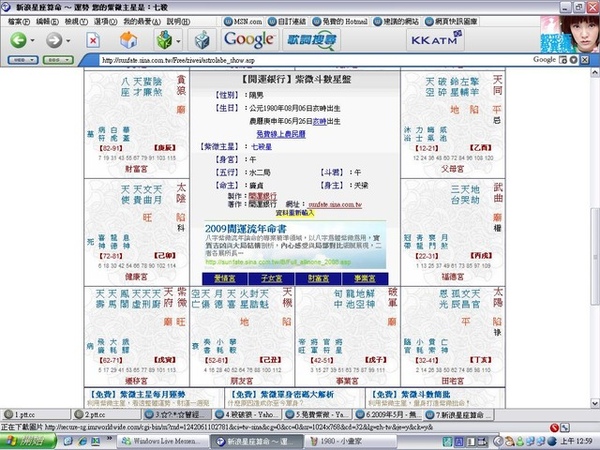The image size is (600, 450).
Task: Click the 亥時 birth hour link
Action: [x=320, y=122]
